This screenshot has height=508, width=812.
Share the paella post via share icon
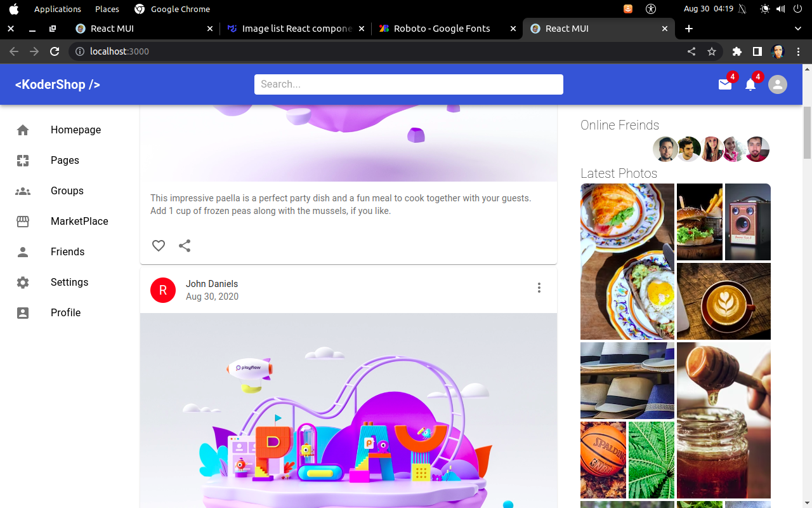pos(185,245)
